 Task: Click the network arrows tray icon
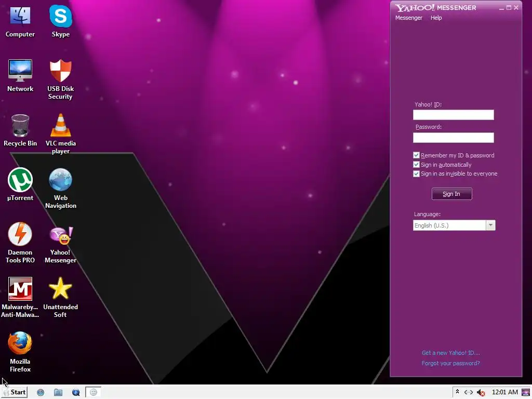469,392
